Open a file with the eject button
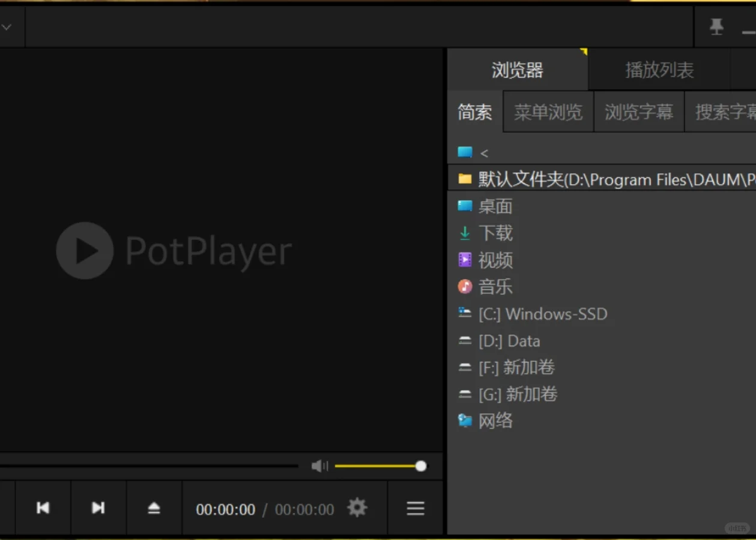Viewport: 756px width, 540px height. tap(154, 508)
